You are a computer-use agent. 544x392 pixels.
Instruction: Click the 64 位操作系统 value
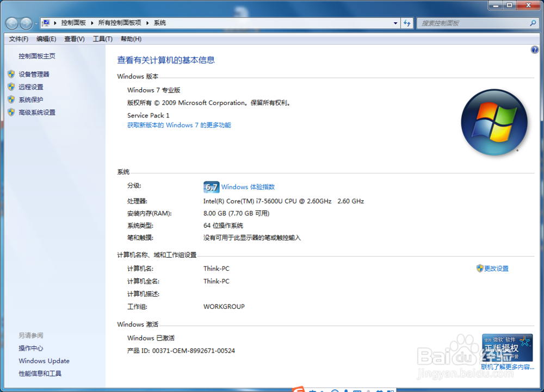point(223,226)
